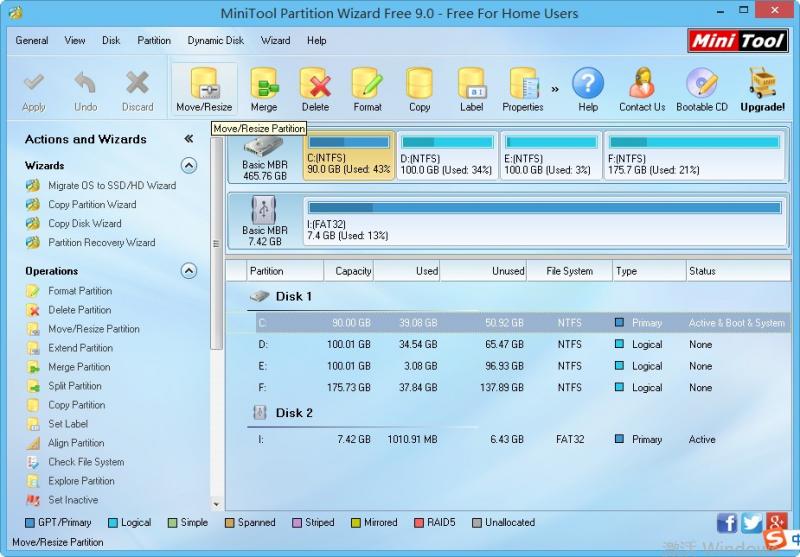Open partition Properties from toolbar

coord(523,90)
